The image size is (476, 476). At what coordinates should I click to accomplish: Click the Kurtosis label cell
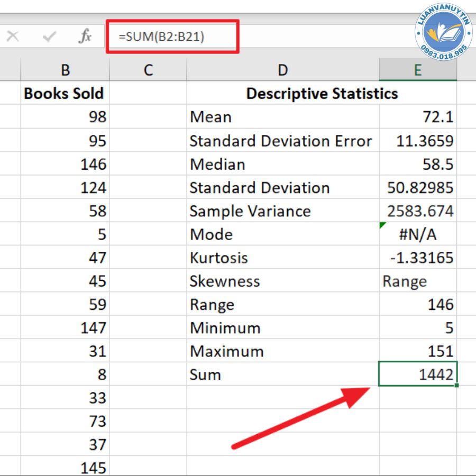point(282,258)
